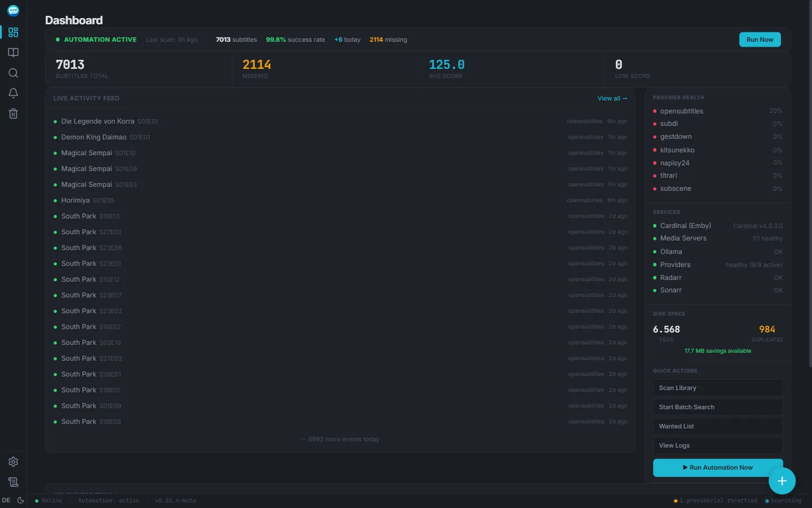Click Scan Library quick action
The width and height of the screenshot is (812, 508).
click(718, 388)
